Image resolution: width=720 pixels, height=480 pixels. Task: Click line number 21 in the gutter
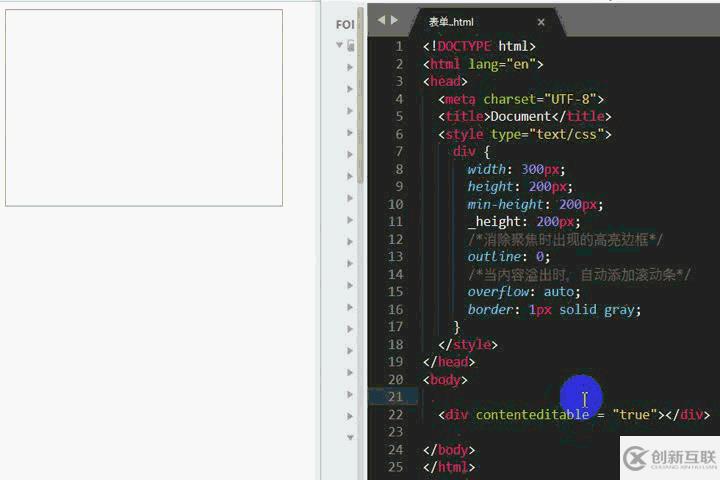pyautogui.click(x=395, y=397)
